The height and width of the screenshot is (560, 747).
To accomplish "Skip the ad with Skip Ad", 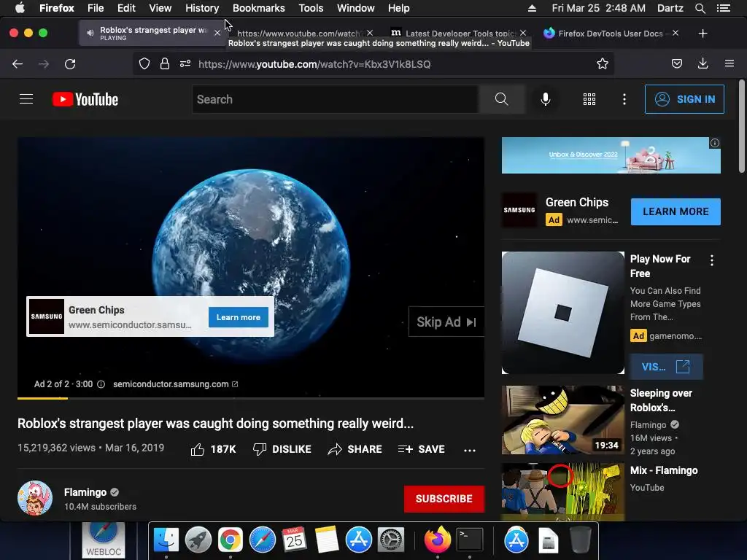I will pyautogui.click(x=446, y=322).
